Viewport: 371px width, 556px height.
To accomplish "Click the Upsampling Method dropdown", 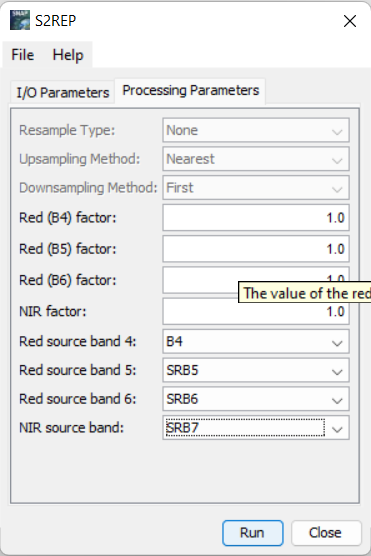I will tap(256, 159).
